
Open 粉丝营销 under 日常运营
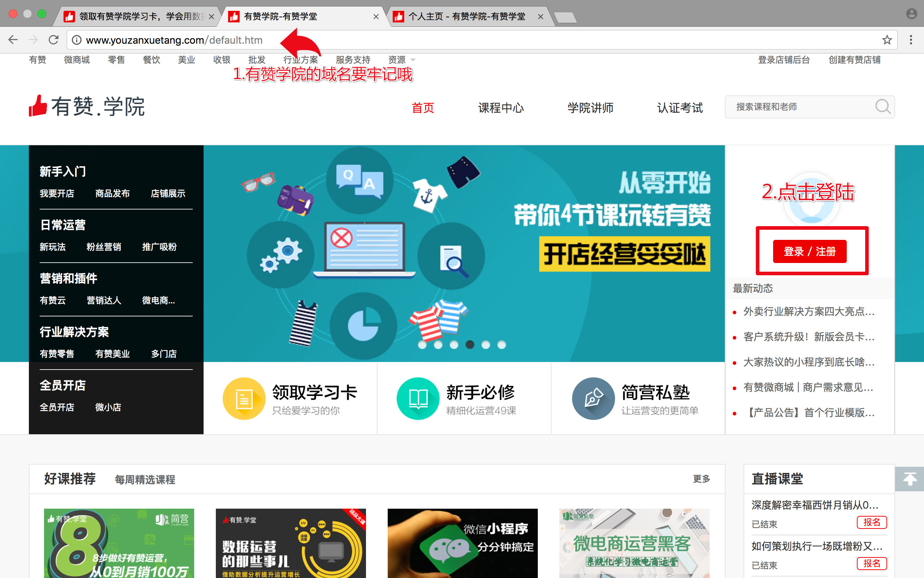click(x=104, y=247)
